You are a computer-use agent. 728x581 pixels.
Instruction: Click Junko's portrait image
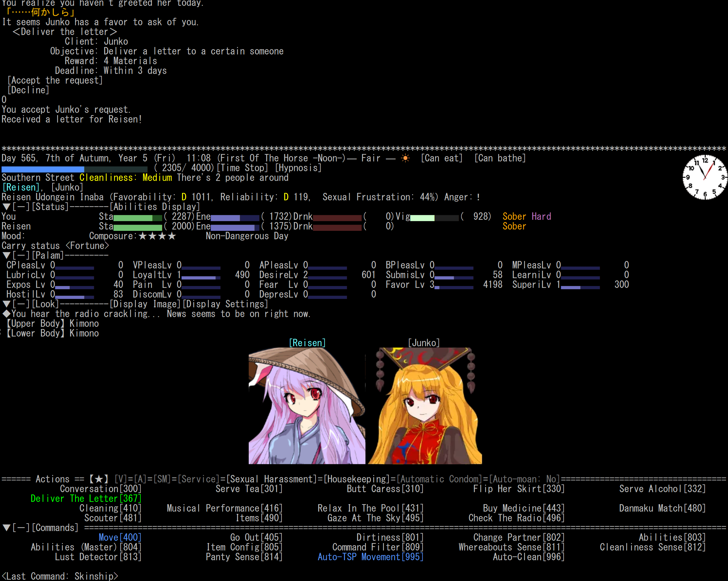pos(425,406)
